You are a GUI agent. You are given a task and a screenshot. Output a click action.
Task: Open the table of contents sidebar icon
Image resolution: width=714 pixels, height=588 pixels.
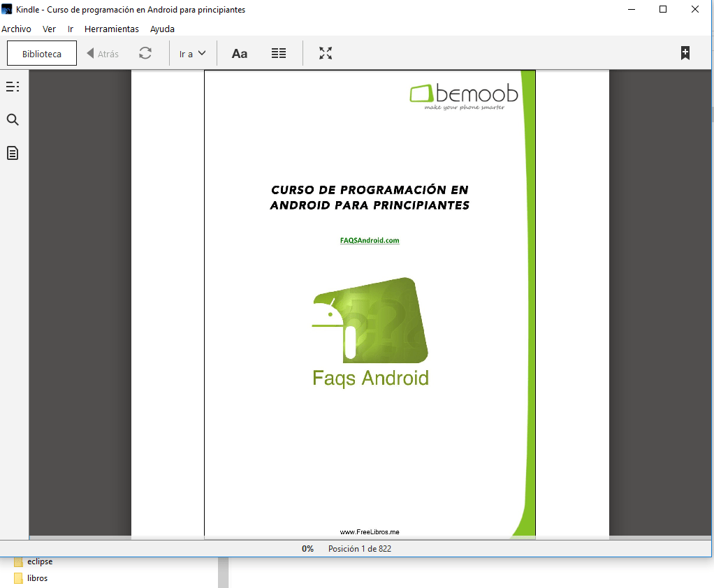click(x=13, y=87)
